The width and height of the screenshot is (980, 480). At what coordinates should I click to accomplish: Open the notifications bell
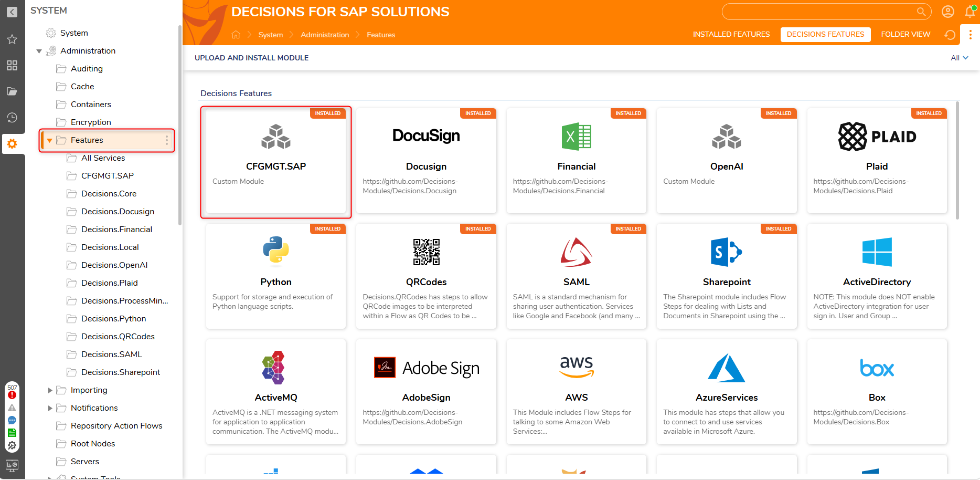(970, 12)
